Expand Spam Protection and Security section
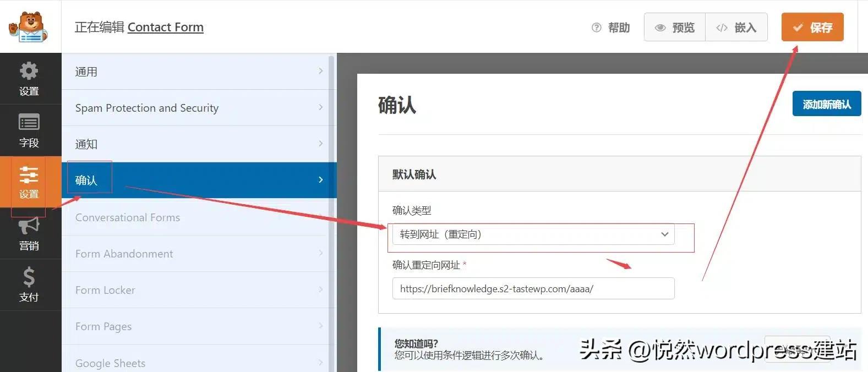The image size is (868, 372). click(198, 108)
